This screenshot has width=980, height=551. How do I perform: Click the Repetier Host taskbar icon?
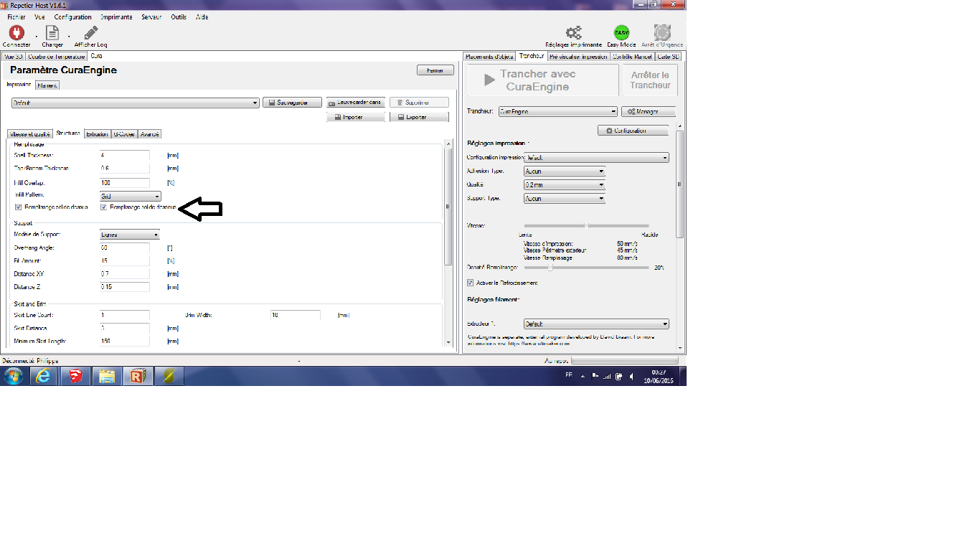click(x=138, y=376)
